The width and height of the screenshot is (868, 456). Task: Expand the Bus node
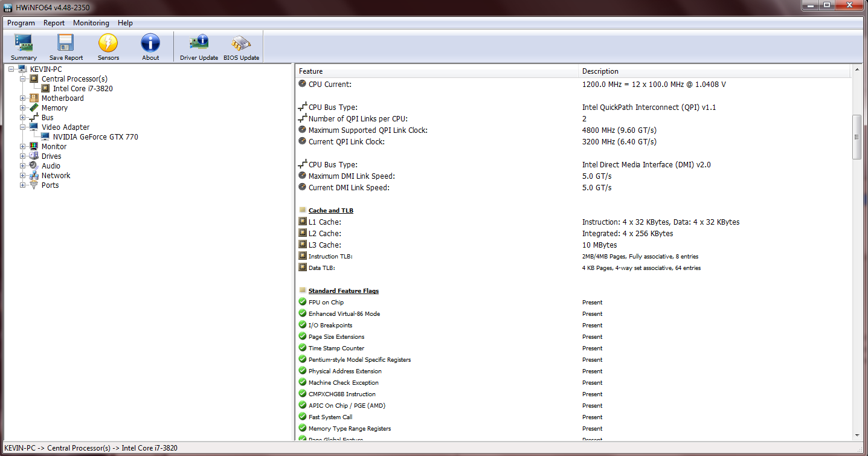point(23,118)
